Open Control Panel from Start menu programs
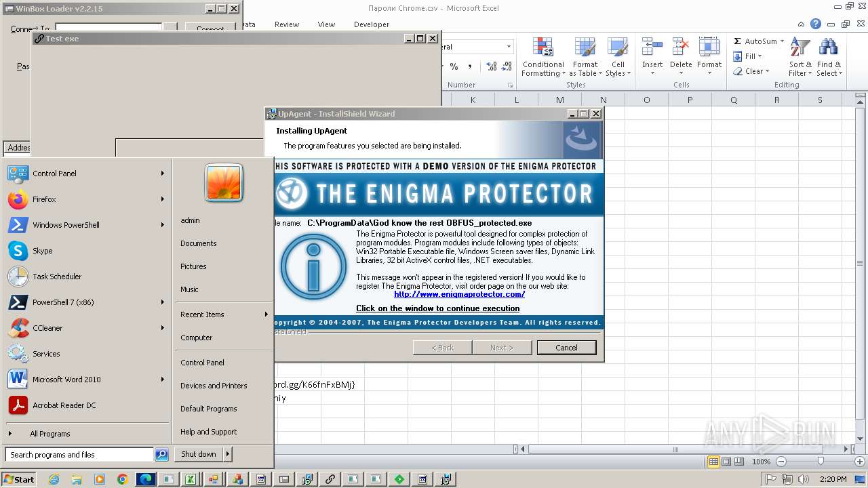Image resolution: width=868 pixels, height=488 pixels. pos(86,174)
